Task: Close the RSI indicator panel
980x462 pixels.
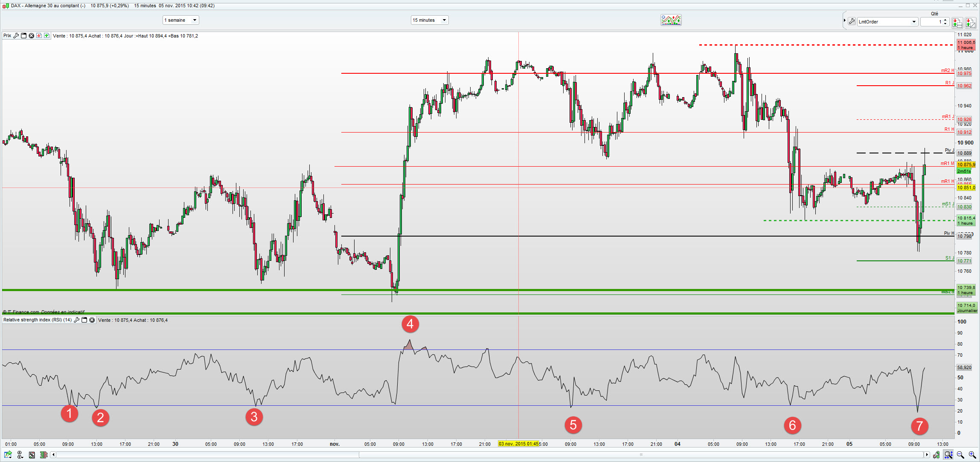Action: click(x=92, y=320)
